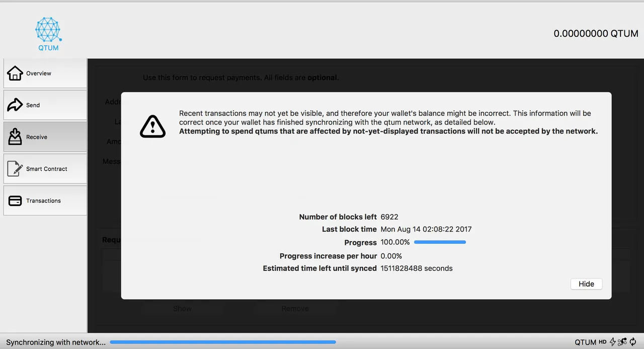Viewport: 644px width, 349px height.
Task: Click the bold spending warning sentence
Action: coord(388,131)
